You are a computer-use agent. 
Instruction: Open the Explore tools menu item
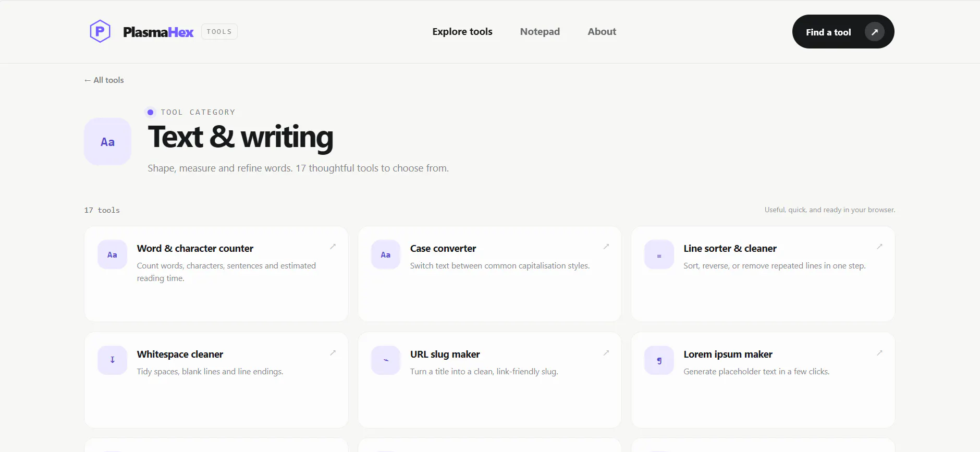(x=462, y=32)
